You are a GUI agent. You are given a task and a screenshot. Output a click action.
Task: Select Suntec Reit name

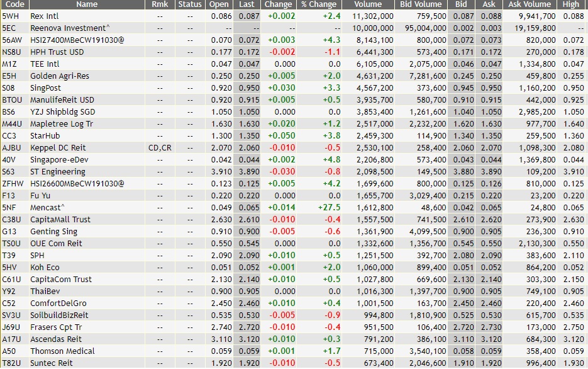coord(52,363)
